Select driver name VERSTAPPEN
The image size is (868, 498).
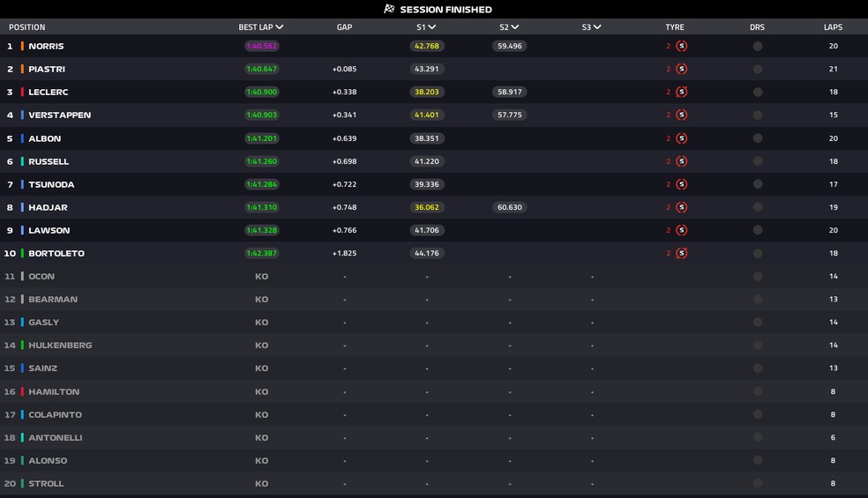tap(60, 115)
